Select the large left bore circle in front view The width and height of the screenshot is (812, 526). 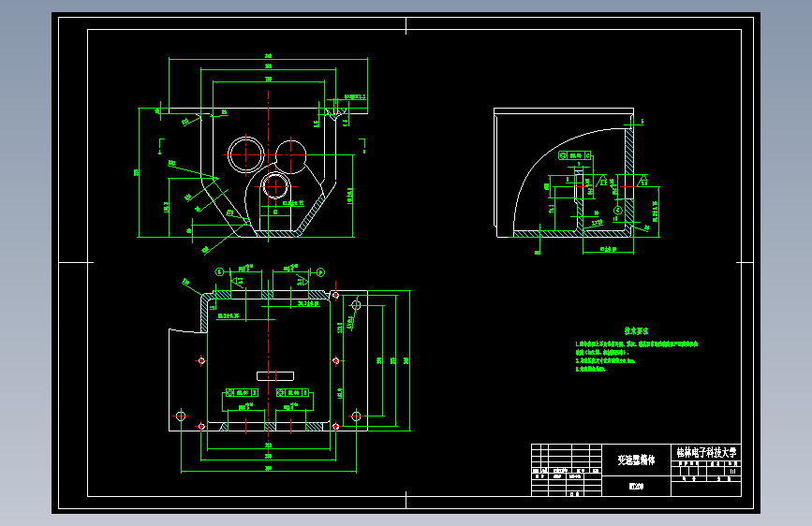(x=246, y=154)
